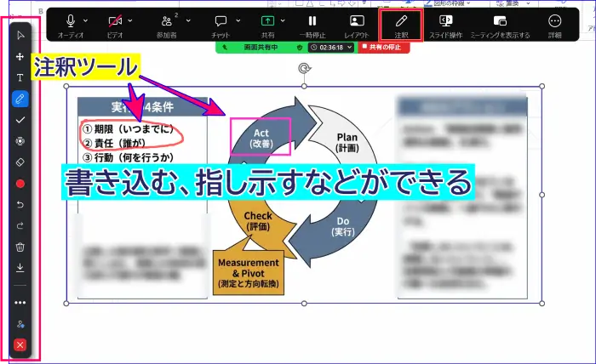The width and height of the screenshot is (596, 364).
Task: Click the Do (実行) arrow segment
Action: (343, 226)
